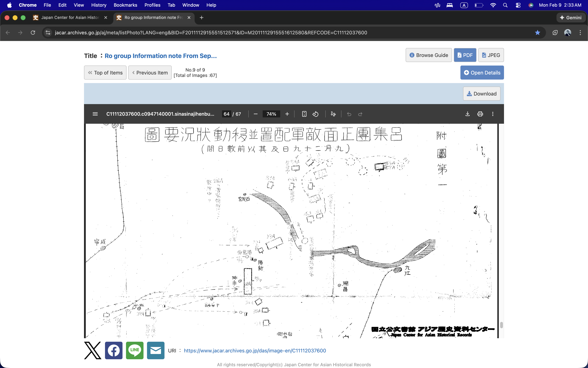Switch to PDF view mode
588x368 pixels.
tap(465, 55)
